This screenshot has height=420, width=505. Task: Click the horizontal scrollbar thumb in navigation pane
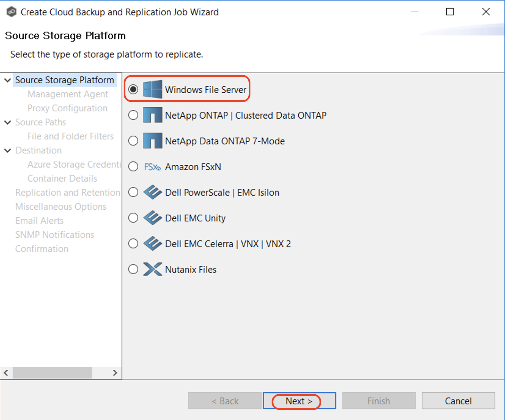[x=52, y=373]
